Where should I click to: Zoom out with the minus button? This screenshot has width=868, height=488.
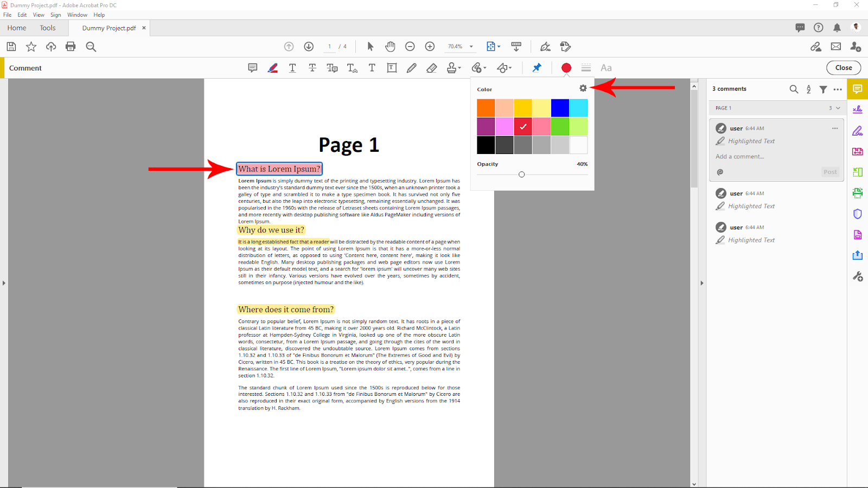tap(410, 47)
